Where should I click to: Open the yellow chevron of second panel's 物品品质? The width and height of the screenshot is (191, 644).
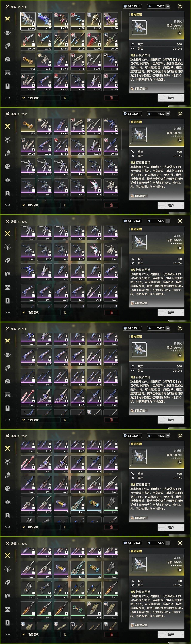coord(24,205)
